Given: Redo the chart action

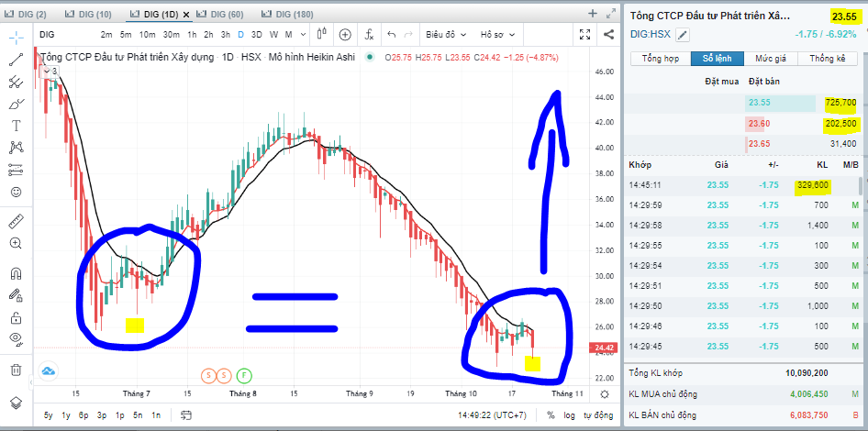Looking at the screenshot, I should [408, 34].
